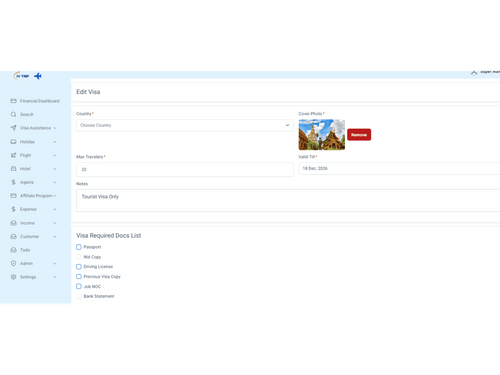Click the Affiliate Program icon
This screenshot has height=375, width=500.
(13, 196)
